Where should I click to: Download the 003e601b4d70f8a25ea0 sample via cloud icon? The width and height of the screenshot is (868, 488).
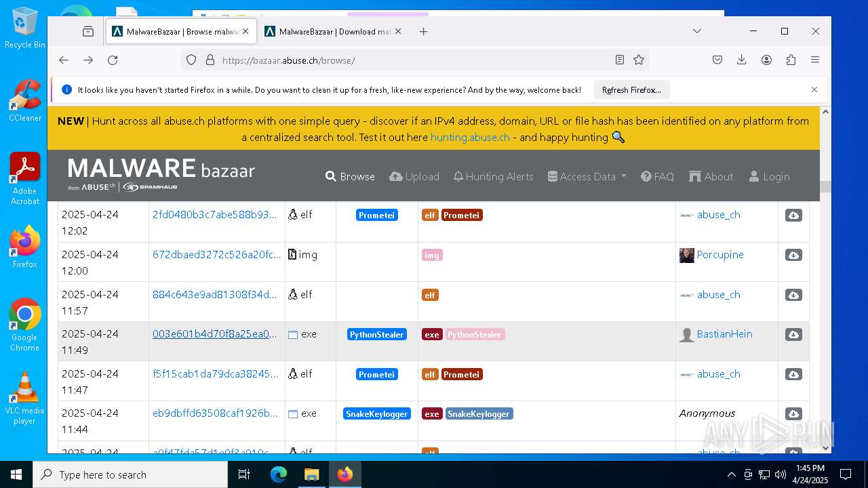793,334
